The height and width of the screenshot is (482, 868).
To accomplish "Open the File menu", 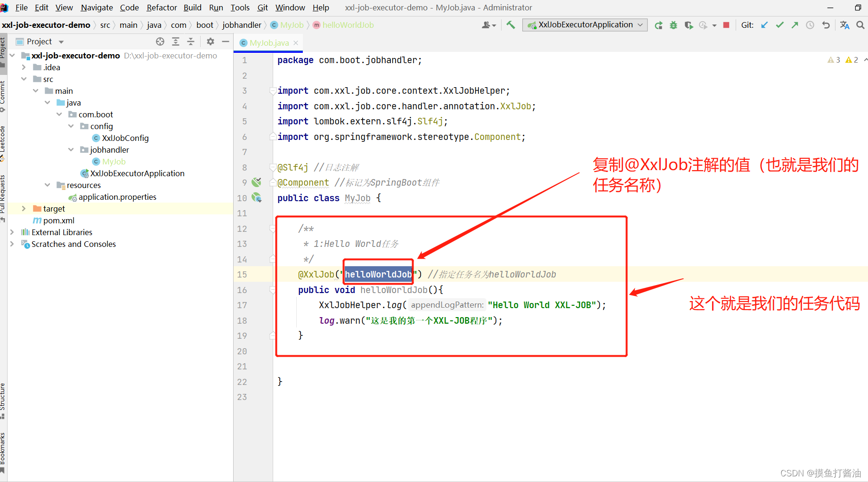I will click(x=22, y=8).
